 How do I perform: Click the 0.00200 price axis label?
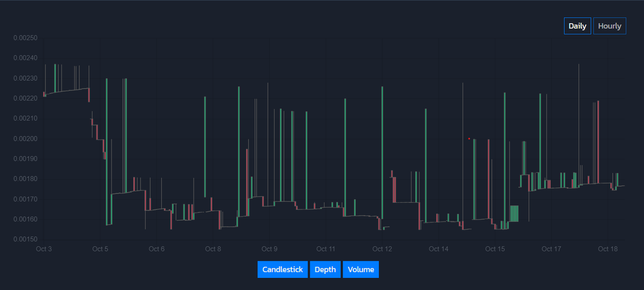25,138
